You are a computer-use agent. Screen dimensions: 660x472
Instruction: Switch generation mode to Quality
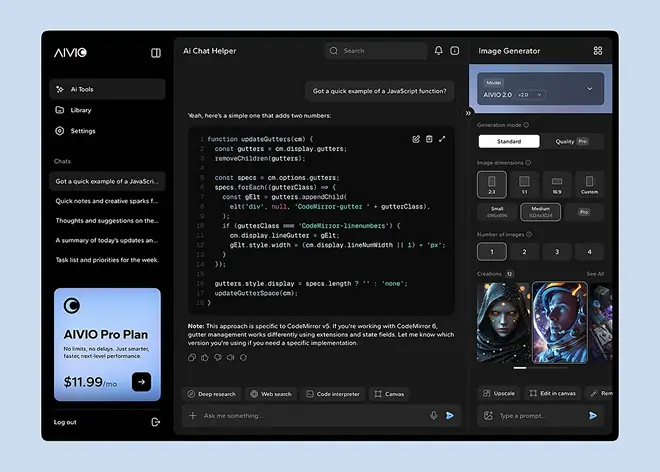point(571,142)
